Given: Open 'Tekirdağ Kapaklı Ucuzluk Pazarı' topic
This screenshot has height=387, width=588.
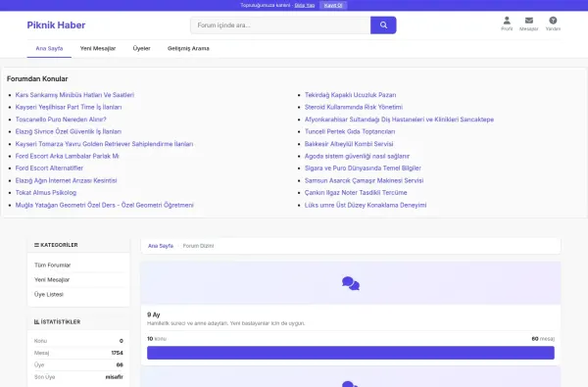Looking at the screenshot, I should click(350, 95).
